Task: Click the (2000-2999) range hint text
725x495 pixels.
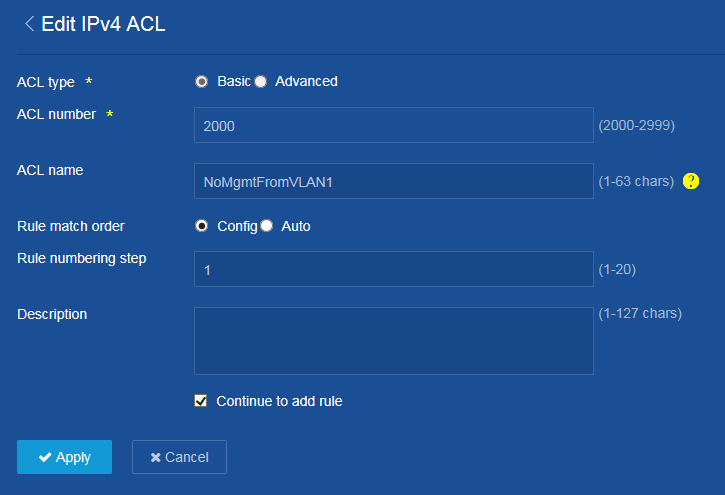Action: tap(636, 126)
